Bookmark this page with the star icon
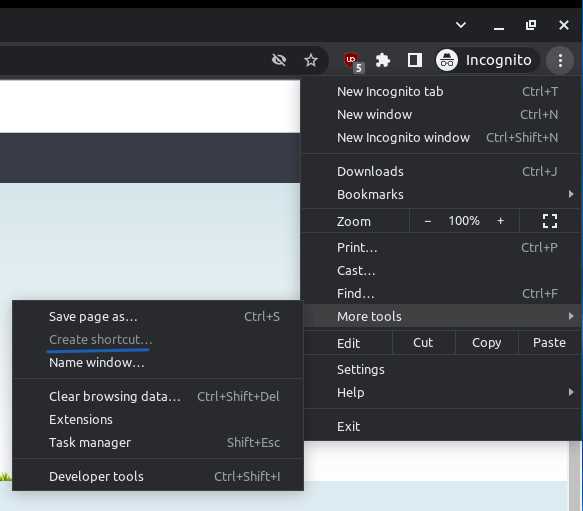This screenshot has width=583, height=511. (x=311, y=60)
